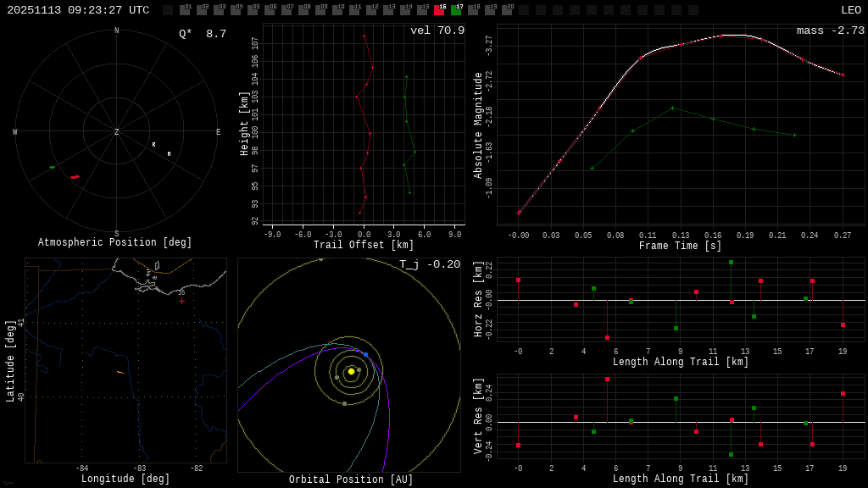868x488 pixels.
Task: Click the Height [km] axis label
Action: click(x=243, y=124)
